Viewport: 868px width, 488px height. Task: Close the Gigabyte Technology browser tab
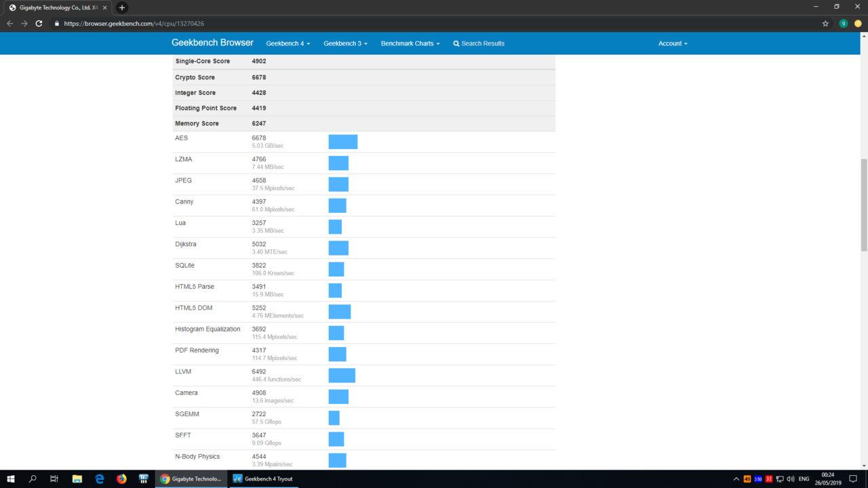point(105,7)
